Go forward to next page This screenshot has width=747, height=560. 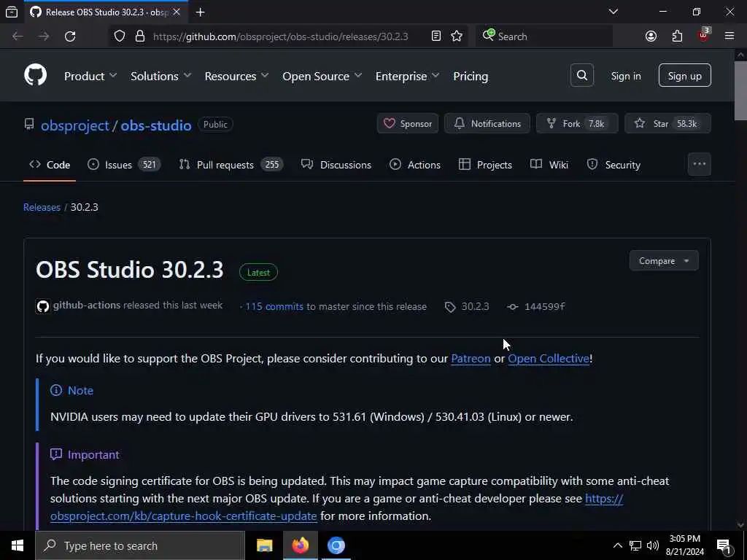click(x=44, y=36)
